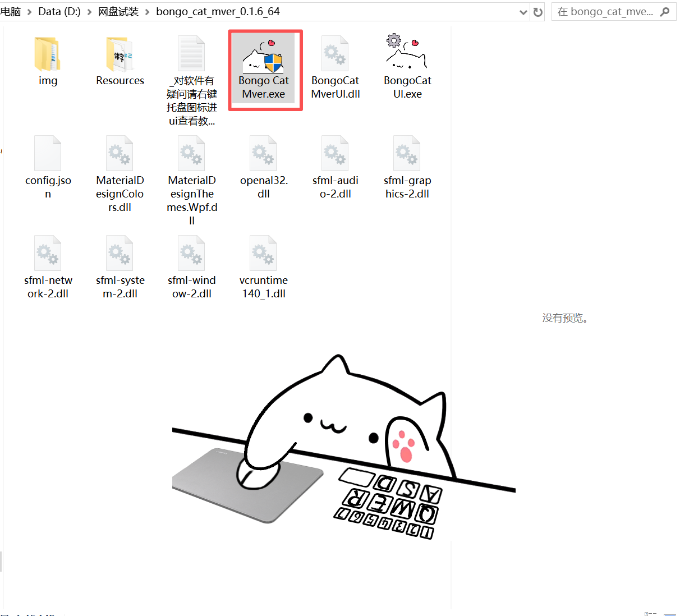Screen dimensions: 680x616
Task: Click the sfml-window-2.dll name label
Action: click(192, 287)
